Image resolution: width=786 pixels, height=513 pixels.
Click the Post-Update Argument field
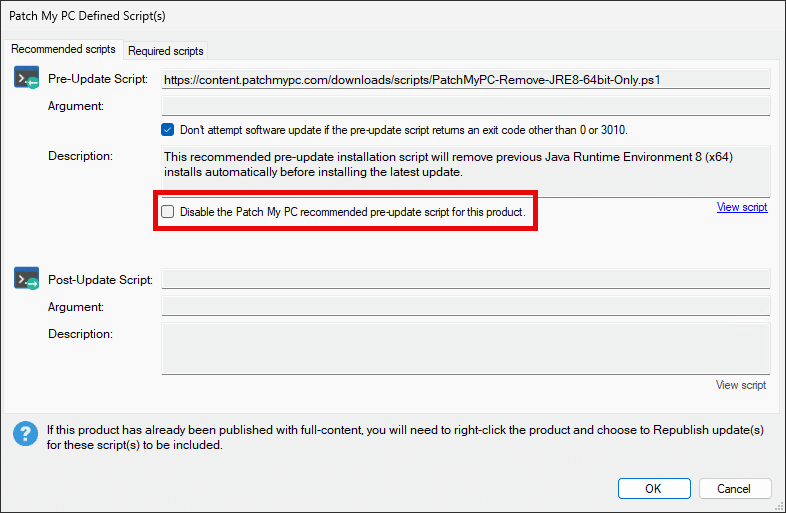pyautogui.click(x=465, y=306)
